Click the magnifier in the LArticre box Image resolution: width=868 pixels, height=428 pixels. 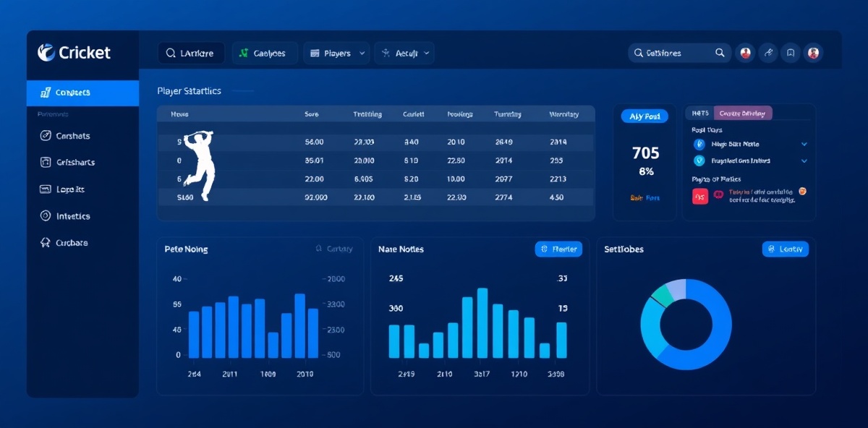tap(171, 54)
